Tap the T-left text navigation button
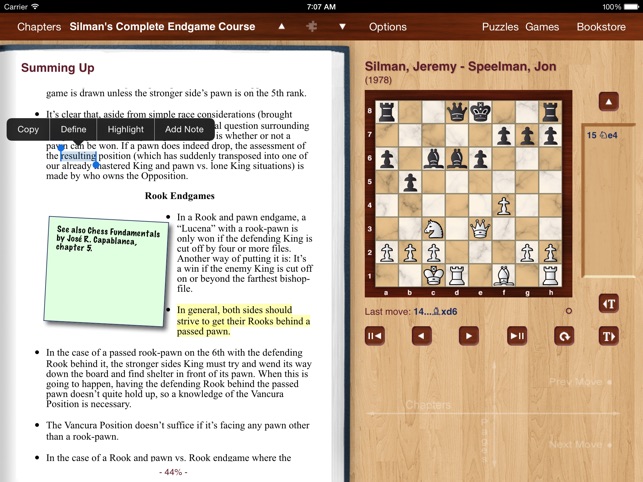The image size is (643, 482). (609, 304)
